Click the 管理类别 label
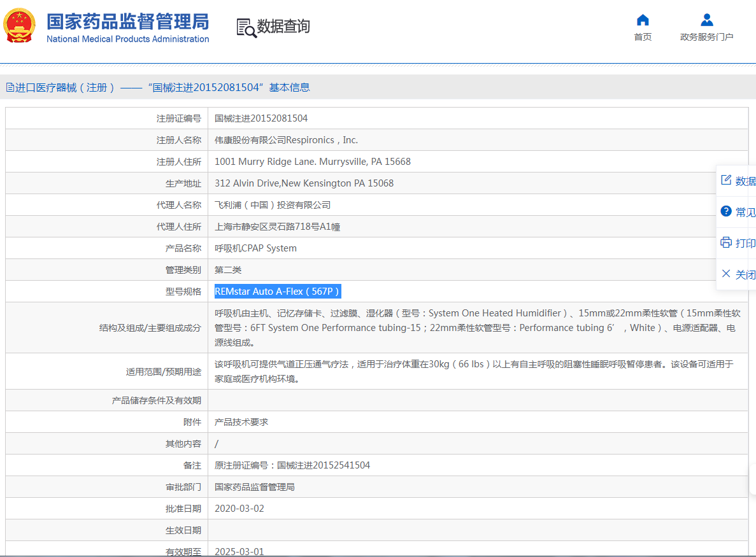This screenshot has width=756, height=557. (x=183, y=270)
